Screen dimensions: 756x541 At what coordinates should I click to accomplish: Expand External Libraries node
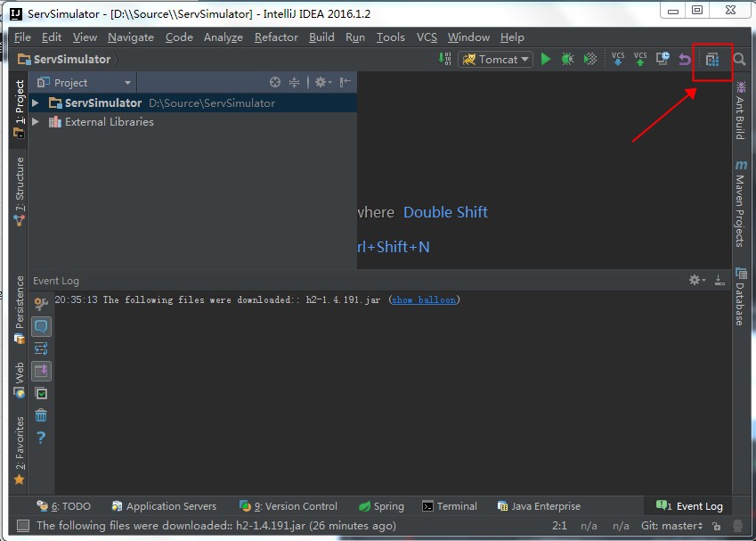click(36, 121)
